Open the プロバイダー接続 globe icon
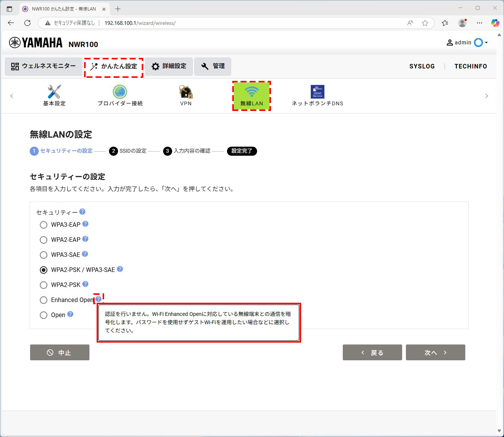This screenshot has height=437, width=504. (120, 92)
